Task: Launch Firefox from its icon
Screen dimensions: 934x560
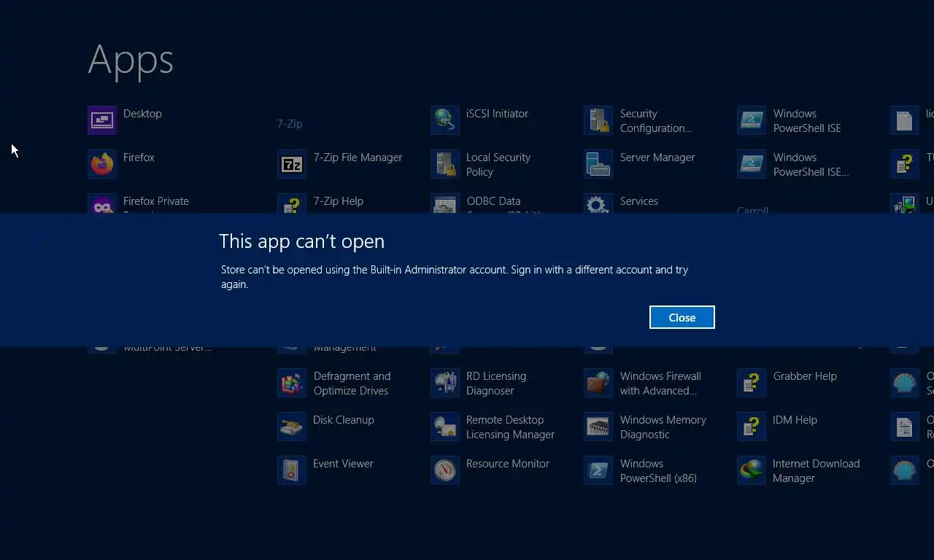Action: [102, 164]
